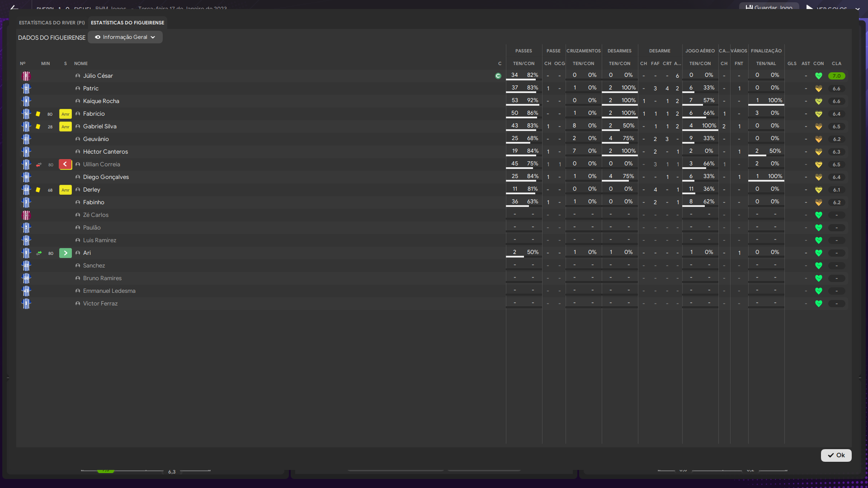Open Júlio César's player info icon

click(78, 76)
